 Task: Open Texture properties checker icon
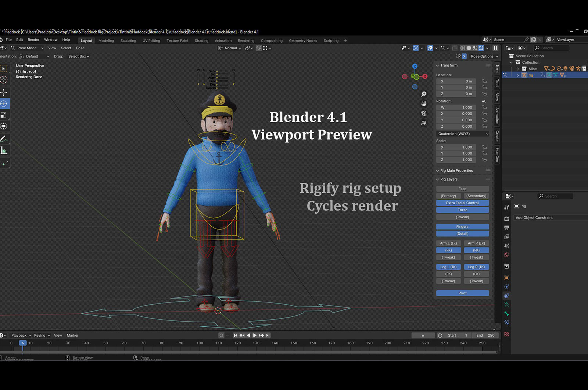506,334
